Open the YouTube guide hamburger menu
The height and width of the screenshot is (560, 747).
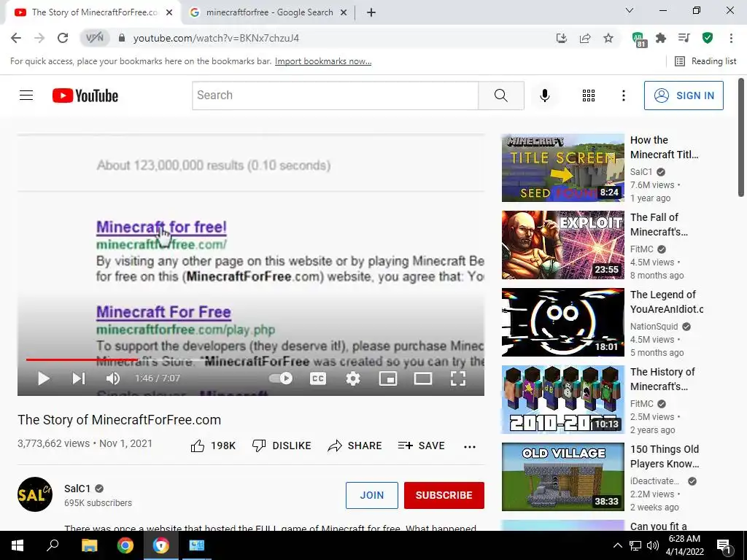[x=26, y=96]
